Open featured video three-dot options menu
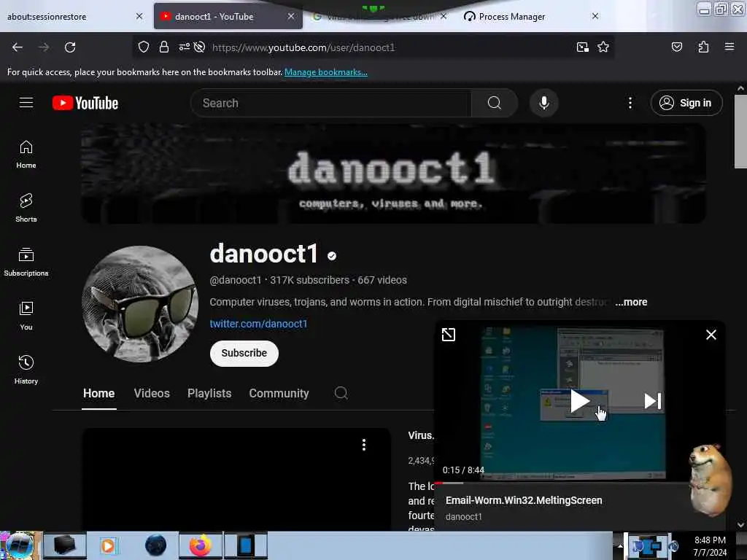The image size is (747, 560). (x=364, y=445)
